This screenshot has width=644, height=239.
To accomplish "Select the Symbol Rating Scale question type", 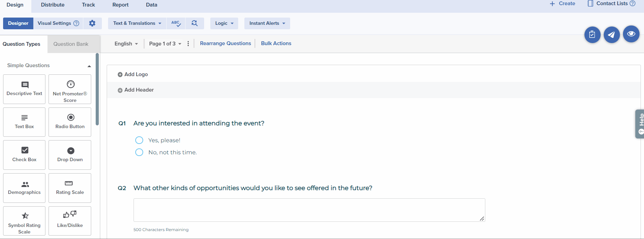I will 24,221.
